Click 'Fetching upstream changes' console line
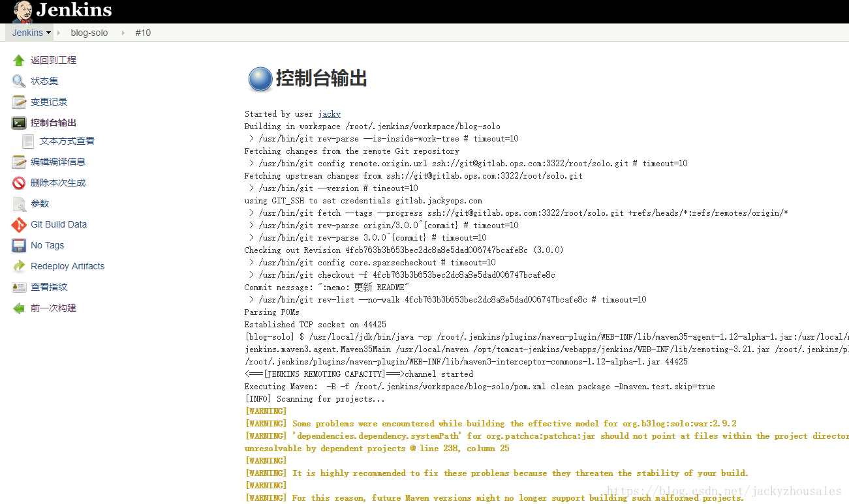Image resolution: width=849 pixels, height=504 pixels. [x=414, y=176]
